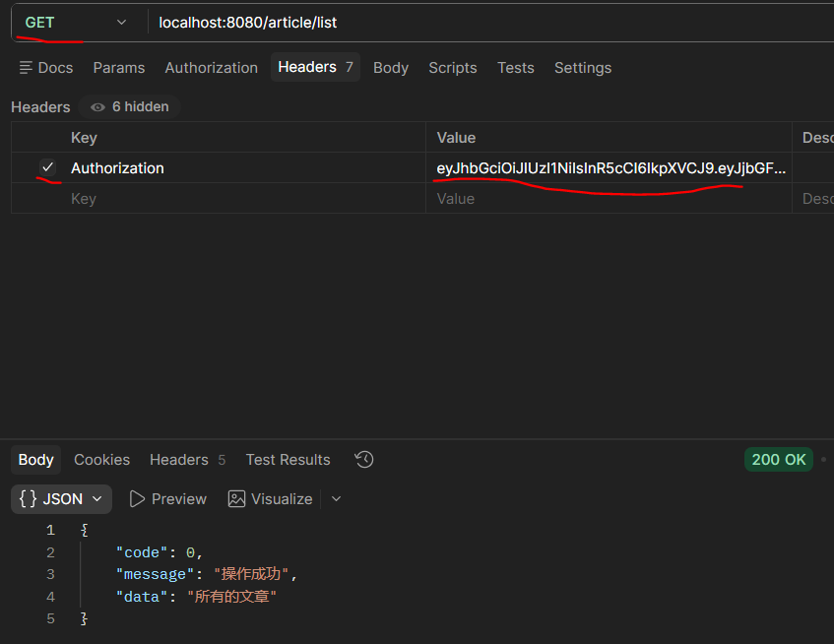Screen dimensions: 834x644
Task: Open the GET method dropdown
Action: pos(76,23)
